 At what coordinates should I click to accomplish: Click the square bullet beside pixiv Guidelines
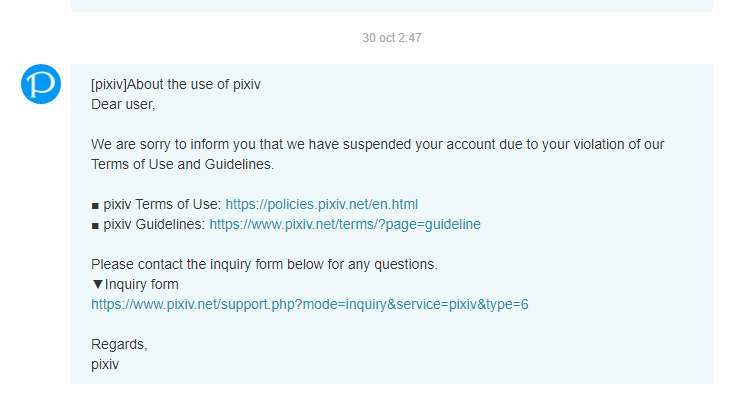click(95, 226)
